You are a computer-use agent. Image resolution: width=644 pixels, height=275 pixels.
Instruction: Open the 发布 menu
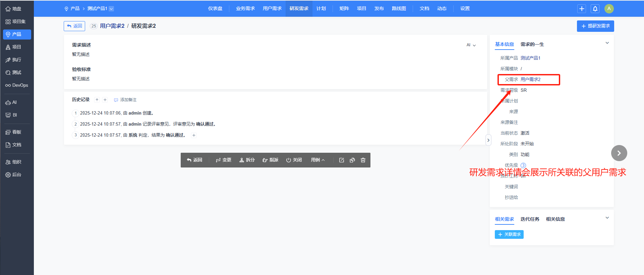379,9
